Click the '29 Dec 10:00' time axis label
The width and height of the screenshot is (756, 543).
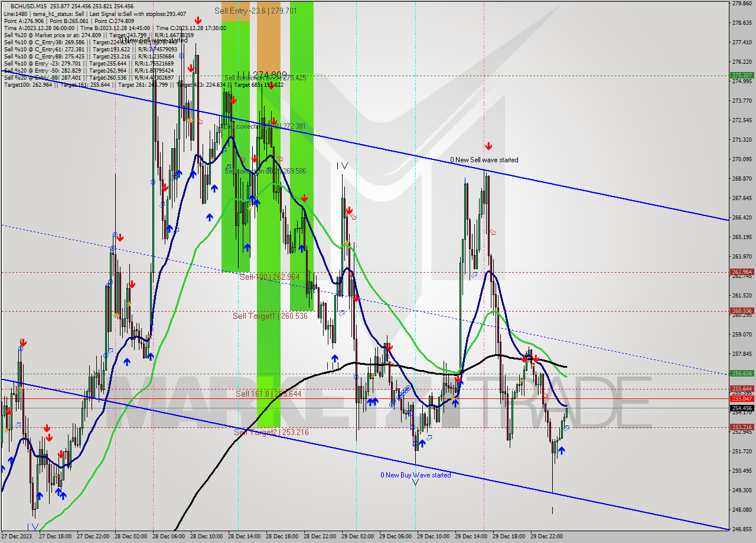(x=432, y=537)
